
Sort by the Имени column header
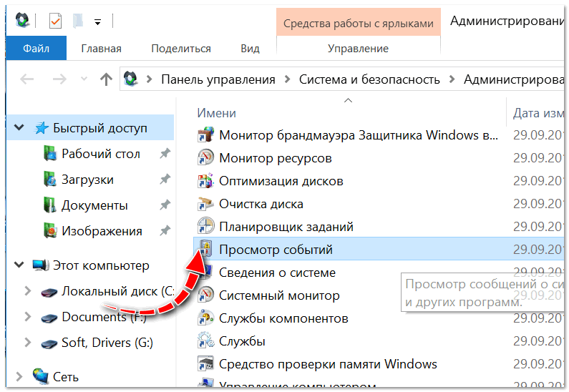(x=217, y=113)
